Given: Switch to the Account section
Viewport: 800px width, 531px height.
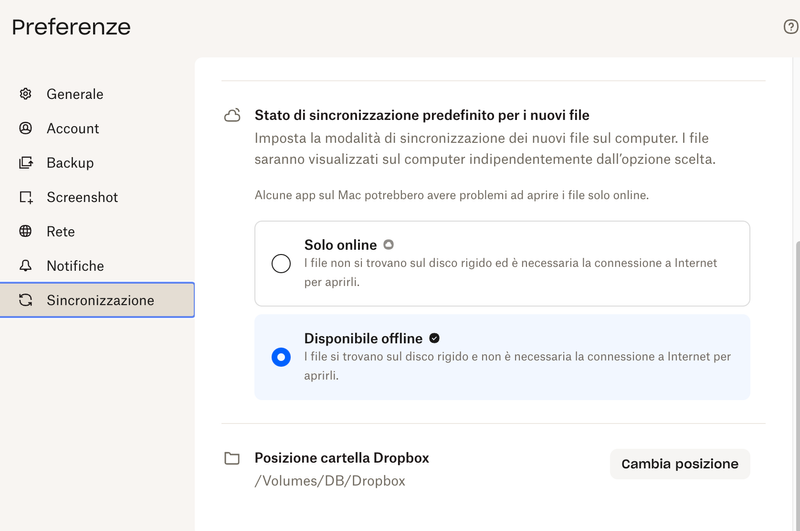Looking at the screenshot, I should 73,128.
